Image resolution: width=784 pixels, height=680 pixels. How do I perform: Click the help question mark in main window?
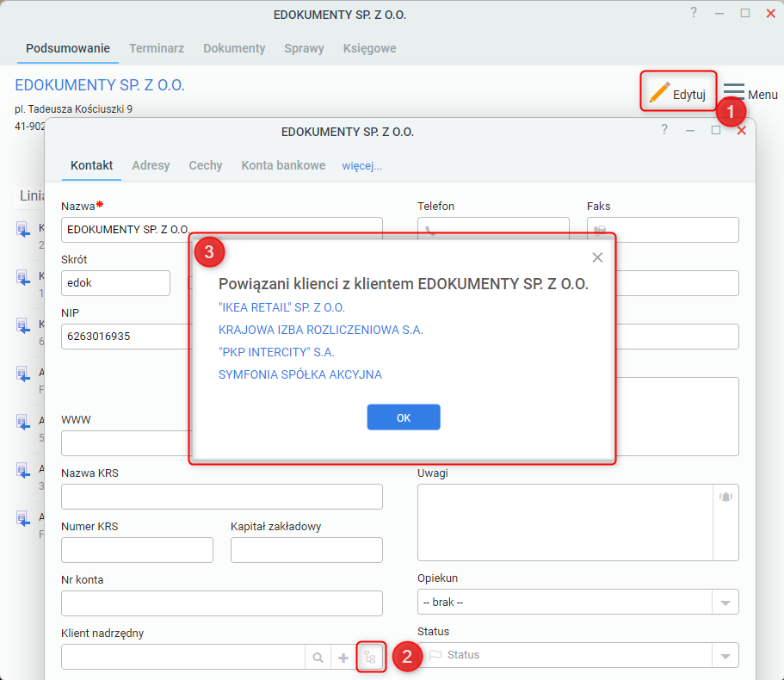(694, 13)
